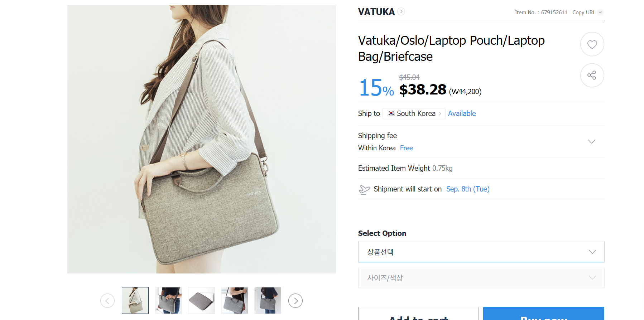Click the Buy now button

pos(543,314)
